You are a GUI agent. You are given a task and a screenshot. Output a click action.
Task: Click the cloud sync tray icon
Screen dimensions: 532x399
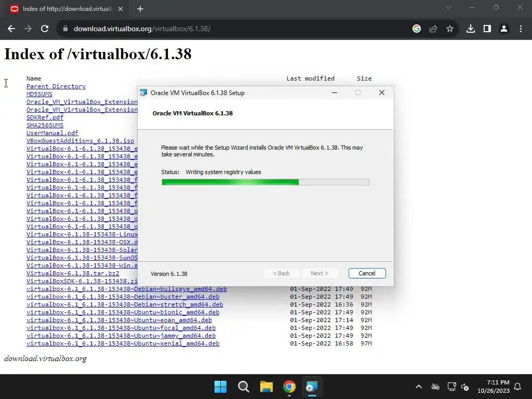435,387
